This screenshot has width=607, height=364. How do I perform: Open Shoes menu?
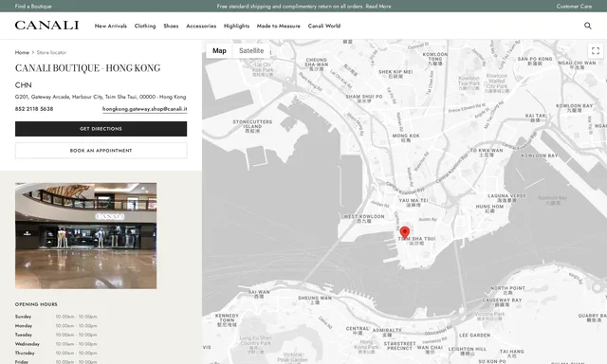tap(171, 26)
